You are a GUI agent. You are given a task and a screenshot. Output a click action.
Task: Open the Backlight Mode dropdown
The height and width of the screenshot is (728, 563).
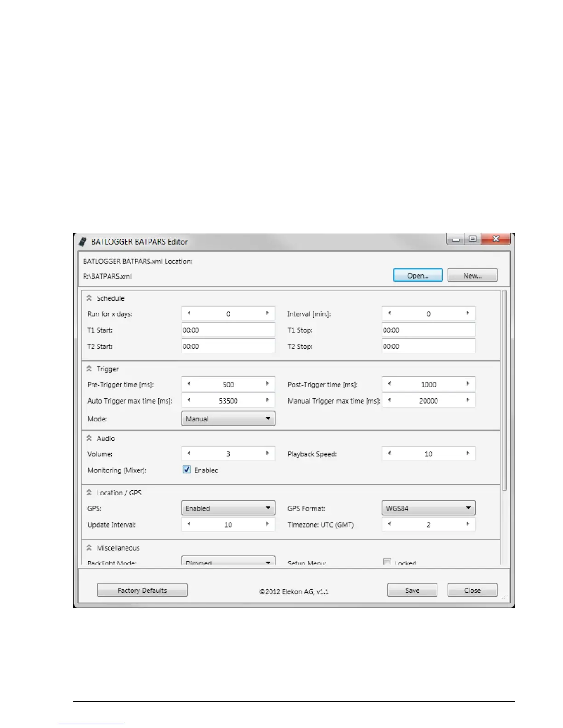pos(228,561)
